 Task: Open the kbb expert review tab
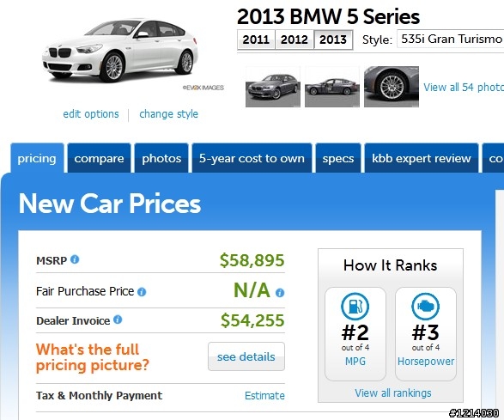(x=422, y=158)
